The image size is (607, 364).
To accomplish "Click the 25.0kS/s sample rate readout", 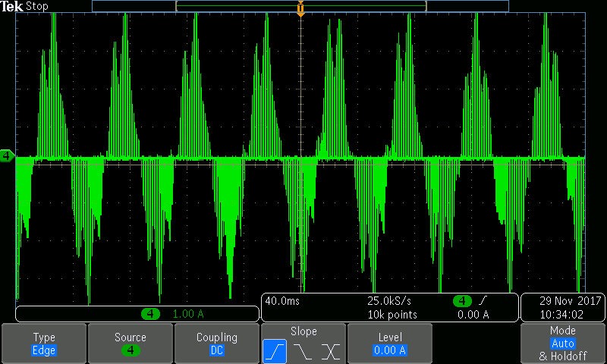I will click(389, 301).
